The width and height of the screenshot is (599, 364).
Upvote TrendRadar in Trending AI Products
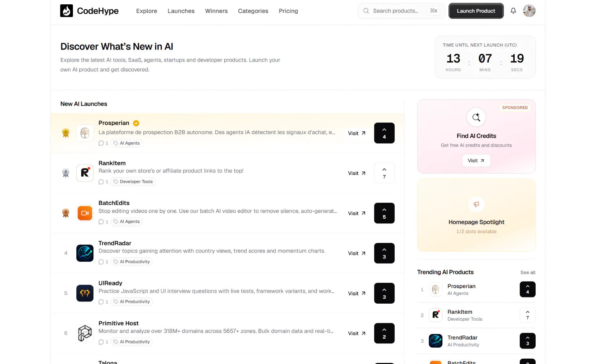pyautogui.click(x=528, y=341)
